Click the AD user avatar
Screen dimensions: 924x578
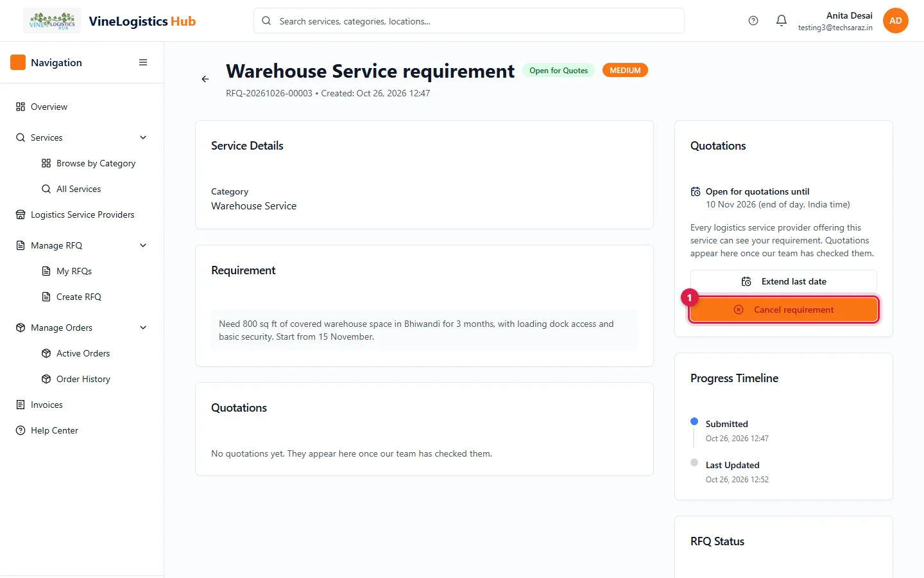point(896,21)
